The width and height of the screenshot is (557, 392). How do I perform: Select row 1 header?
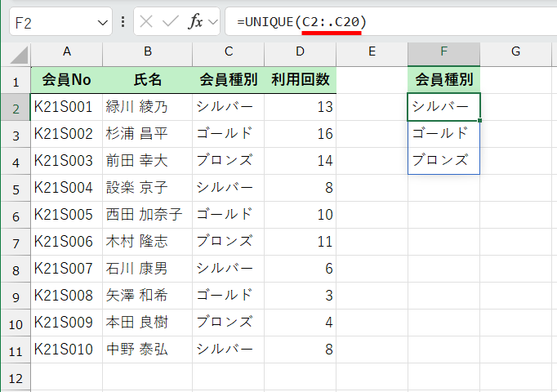16,81
